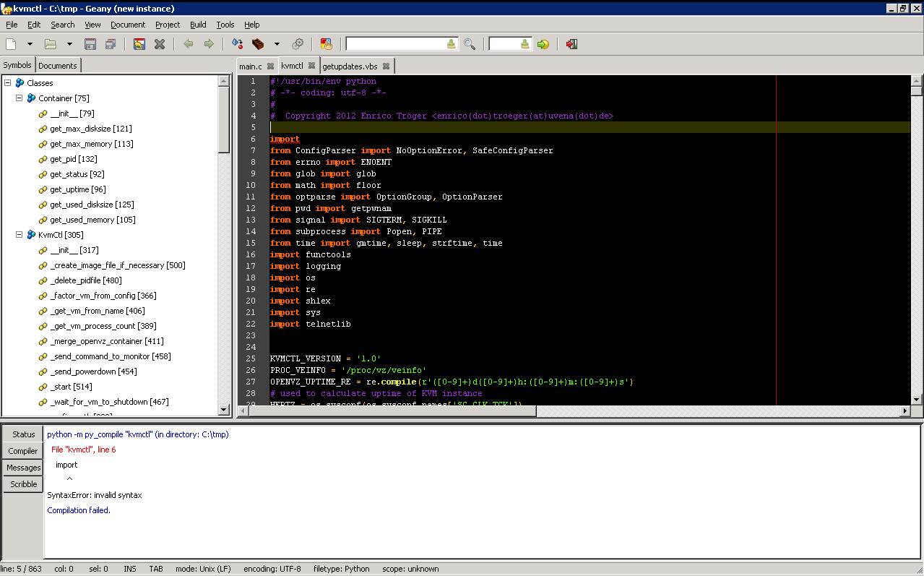Open the new-file template dropdown arrow
924x576 pixels.
tap(30, 44)
